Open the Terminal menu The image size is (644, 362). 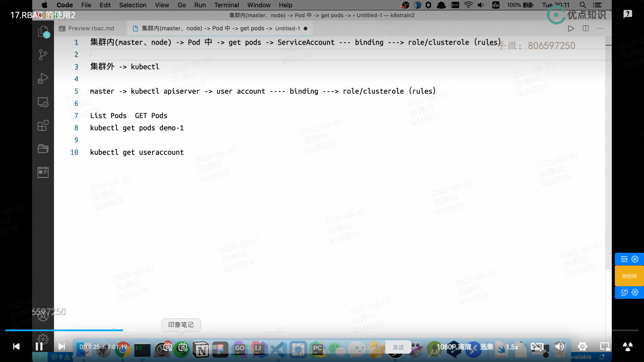point(226,5)
